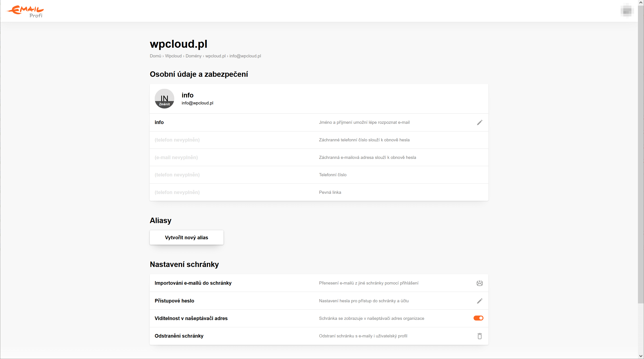Edit access password via the pencil icon
The image size is (644, 359).
point(479,301)
